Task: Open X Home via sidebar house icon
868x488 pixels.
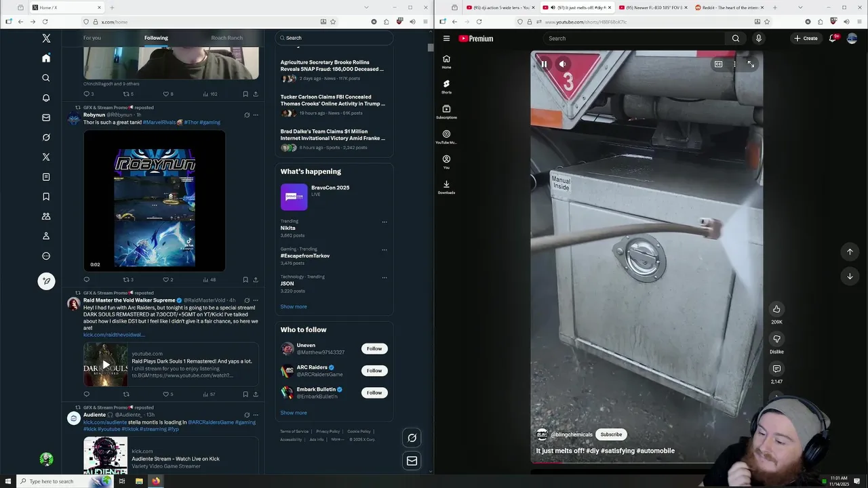Action: pyautogui.click(x=46, y=58)
